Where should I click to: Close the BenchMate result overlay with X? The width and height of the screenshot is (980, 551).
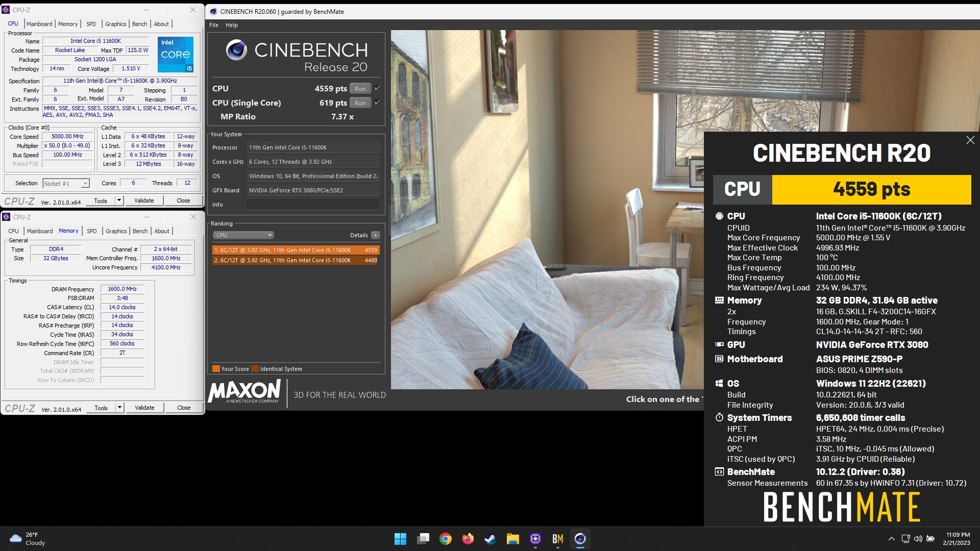pos(970,140)
